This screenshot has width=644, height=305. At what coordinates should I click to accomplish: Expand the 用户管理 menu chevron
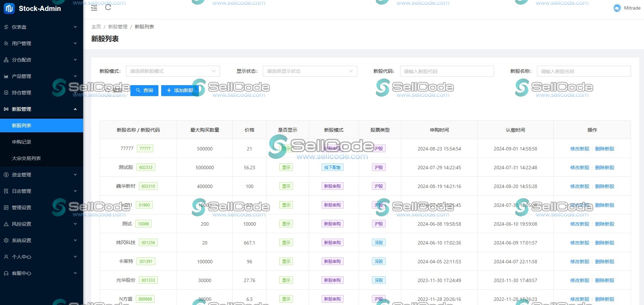(x=75, y=43)
